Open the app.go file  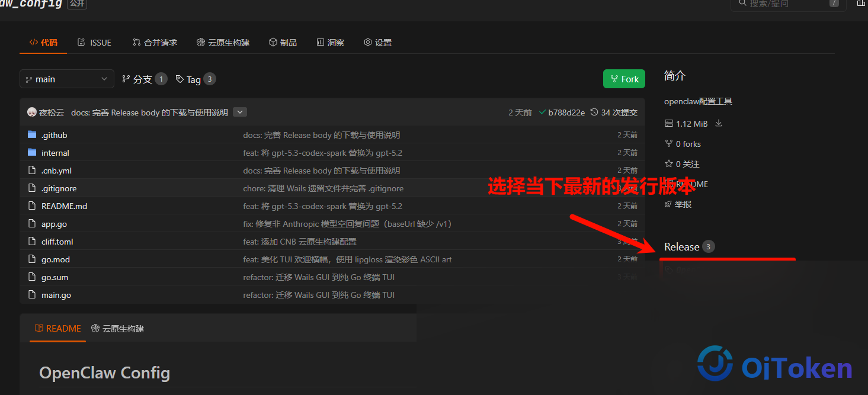click(54, 224)
